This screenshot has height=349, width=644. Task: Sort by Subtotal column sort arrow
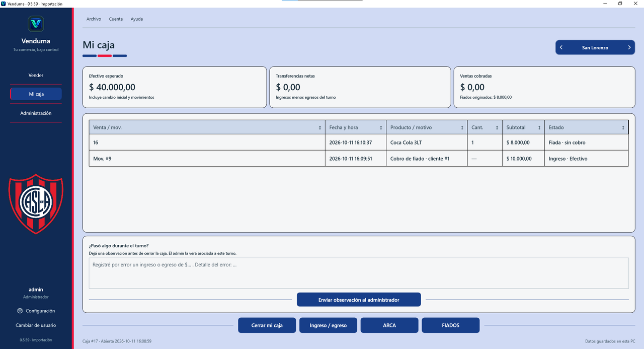click(539, 127)
